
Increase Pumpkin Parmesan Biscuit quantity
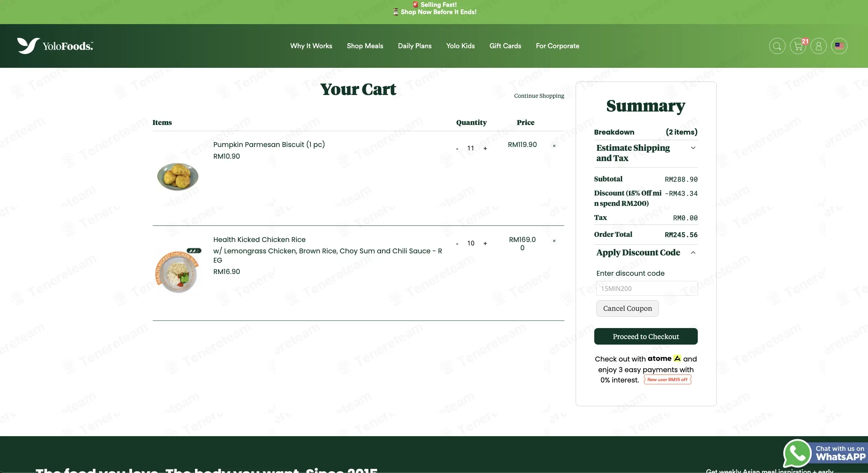pos(485,148)
